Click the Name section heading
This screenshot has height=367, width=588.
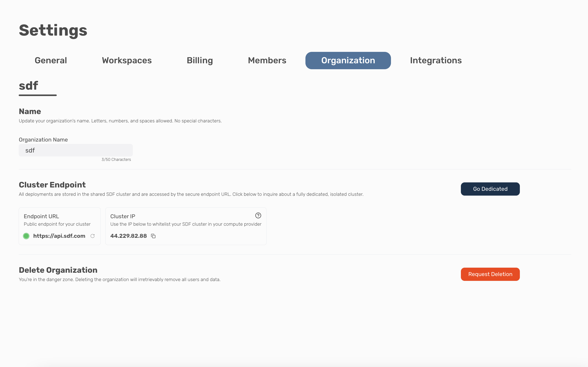(x=30, y=111)
